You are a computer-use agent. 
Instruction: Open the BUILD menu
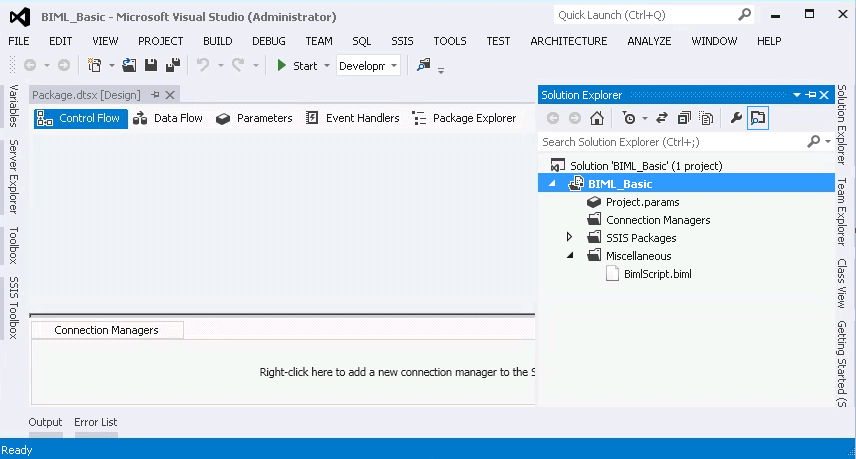tap(217, 41)
